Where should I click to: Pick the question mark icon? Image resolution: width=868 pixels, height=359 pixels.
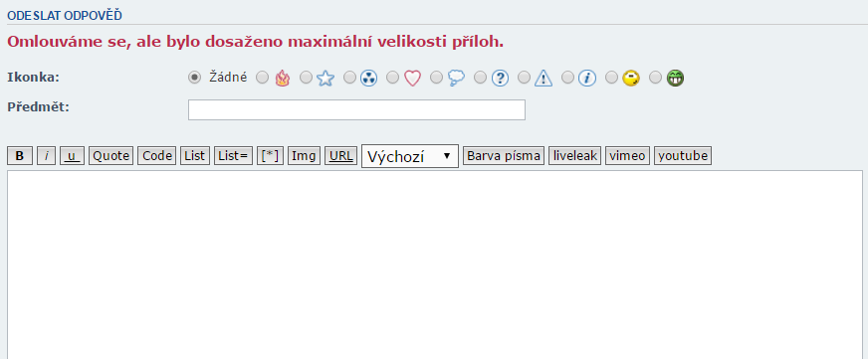click(500, 79)
